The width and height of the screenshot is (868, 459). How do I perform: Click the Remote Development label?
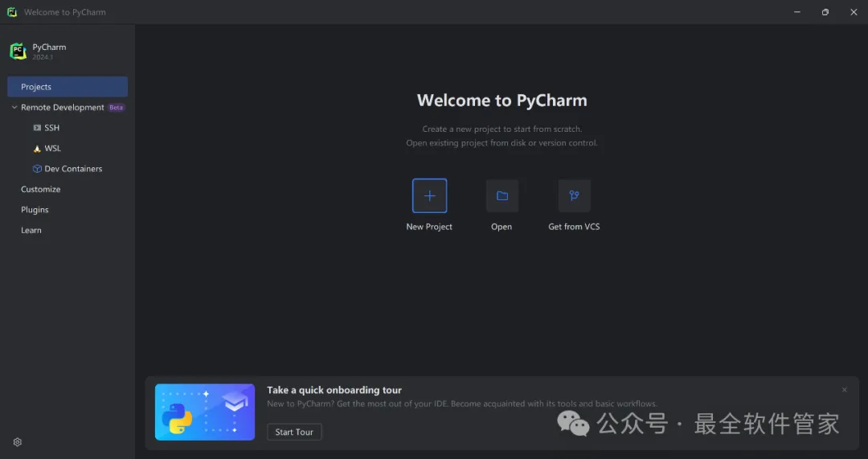(x=63, y=108)
